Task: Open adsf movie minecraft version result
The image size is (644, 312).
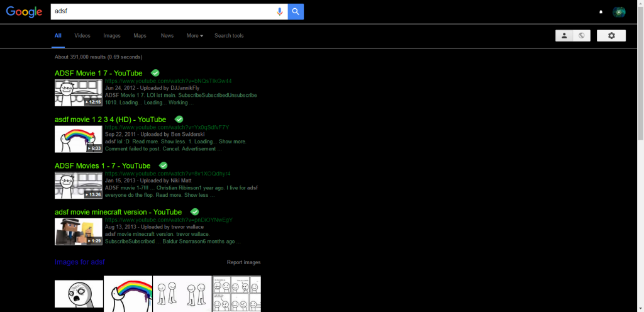Action: coord(118,212)
